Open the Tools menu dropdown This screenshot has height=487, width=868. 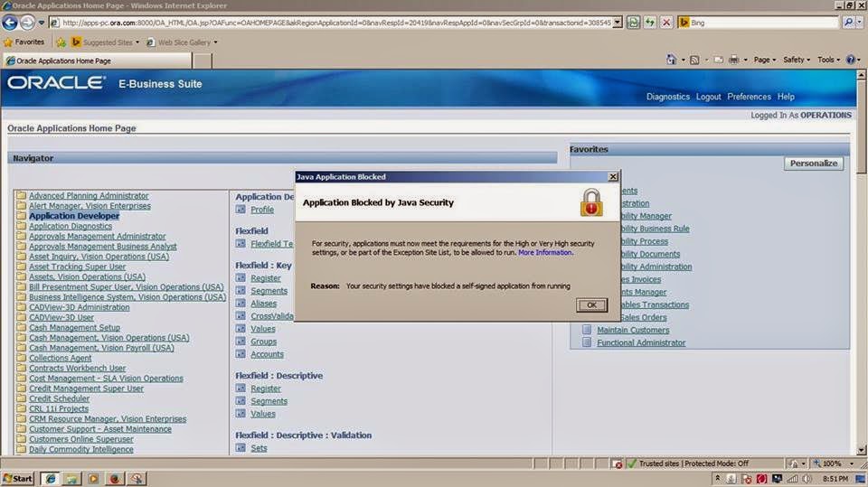(x=828, y=60)
